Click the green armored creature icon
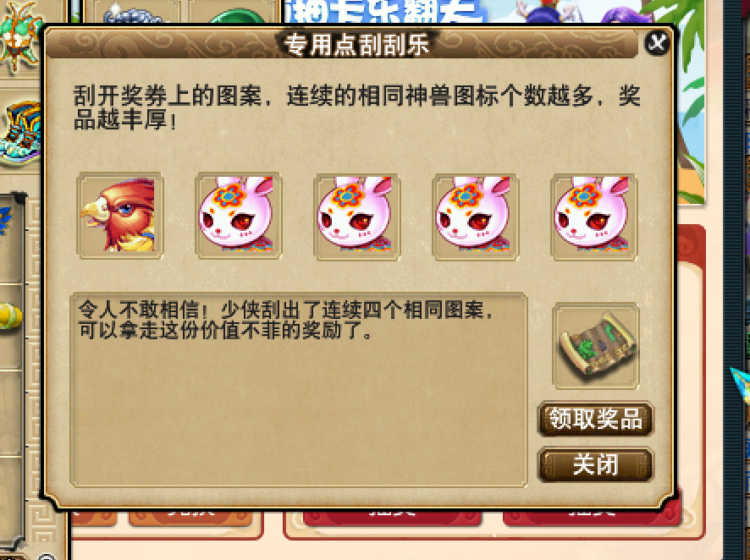Viewport: 750px width, 560px height. (19, 36)
